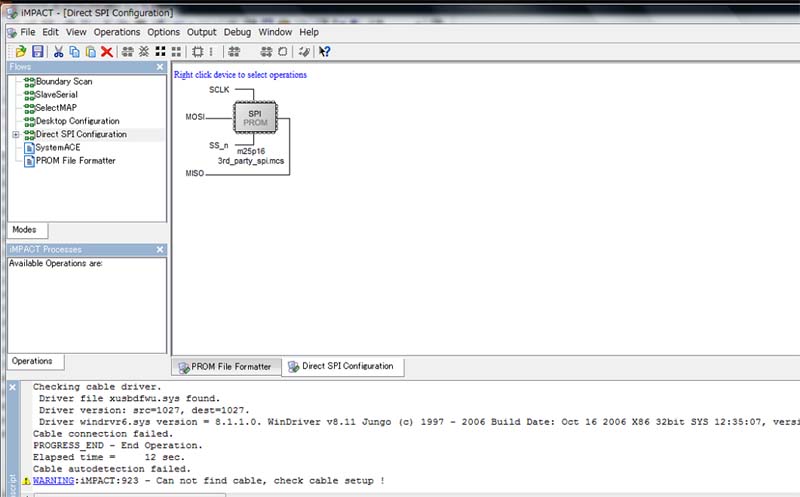Click the chain icon beside the rounded square icon
This screenshot has width=800, height=497.
click(266, 52)
